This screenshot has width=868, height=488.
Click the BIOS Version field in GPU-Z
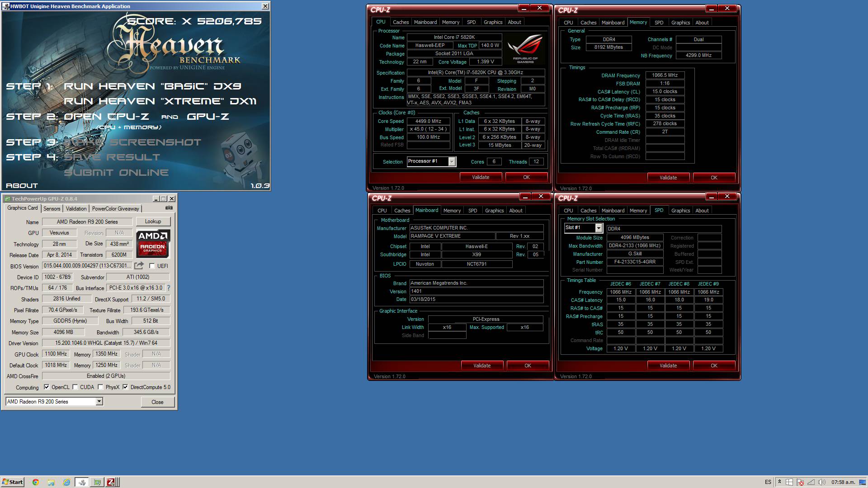(x=87, y=266)
